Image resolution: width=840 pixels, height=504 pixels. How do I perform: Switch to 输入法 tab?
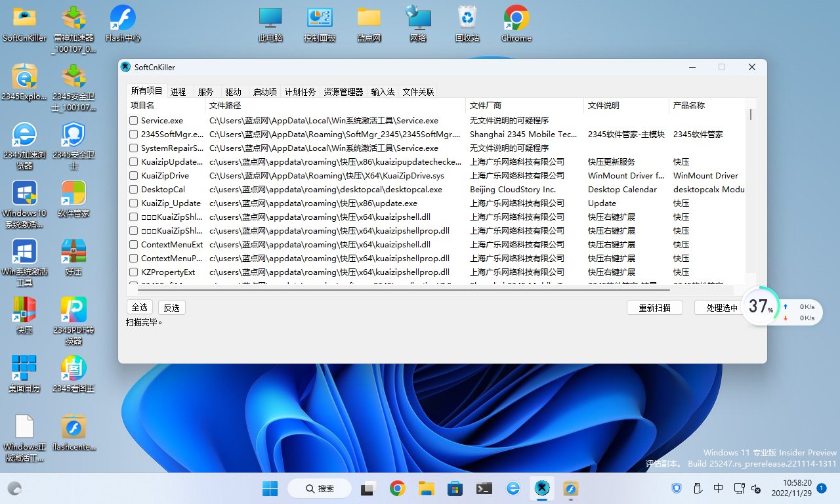click(x=383, y=92)
